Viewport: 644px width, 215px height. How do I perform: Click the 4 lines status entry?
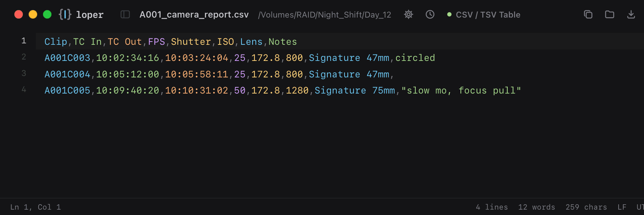(492, 207)
